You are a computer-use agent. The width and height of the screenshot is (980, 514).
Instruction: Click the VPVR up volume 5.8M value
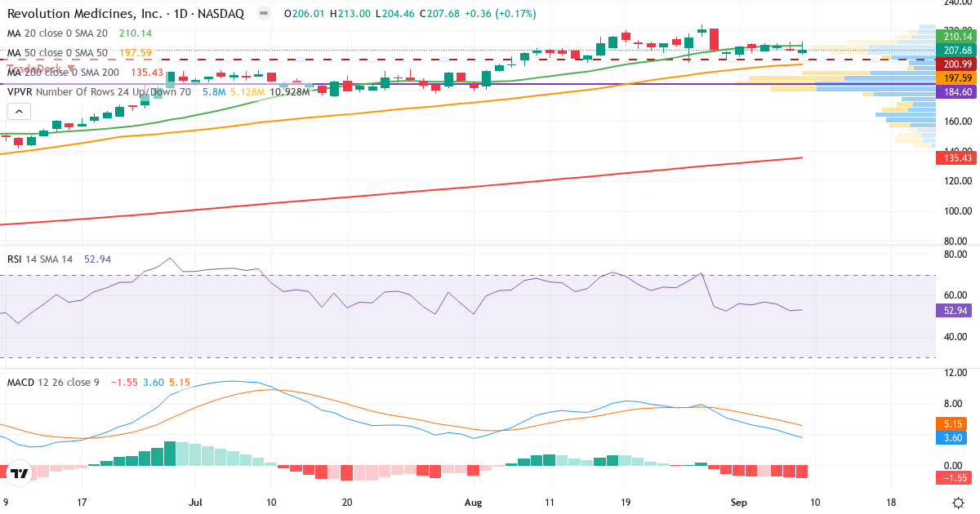click(214, 92)
